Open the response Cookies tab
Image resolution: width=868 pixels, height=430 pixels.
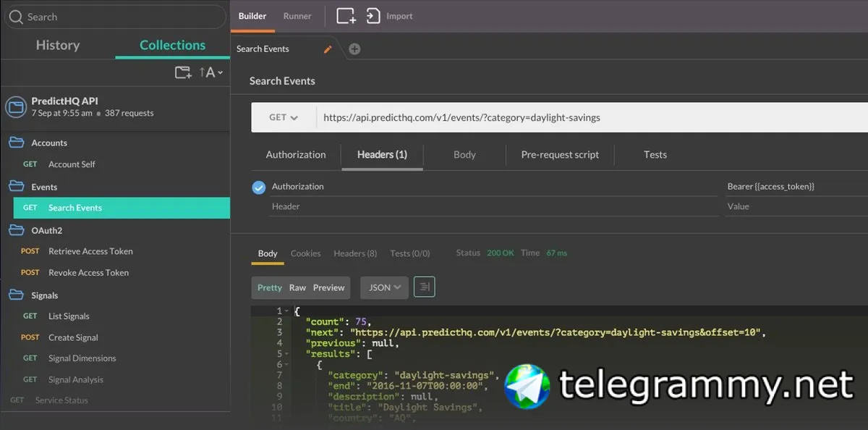pos(305,253)
